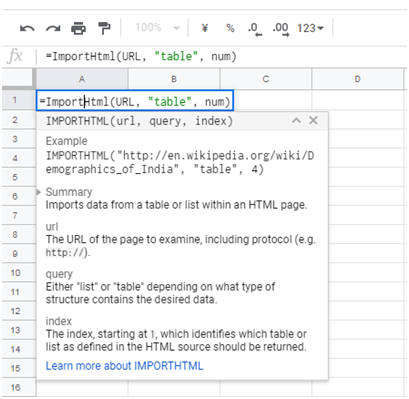409x399 pixels.
Task: Click the formula bar input field
Action: click(x=223, y=56)
